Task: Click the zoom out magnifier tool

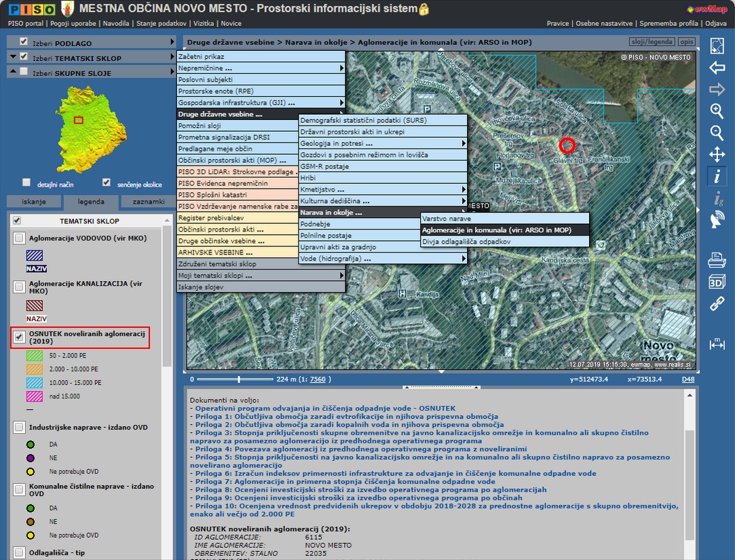Action: 717,132
